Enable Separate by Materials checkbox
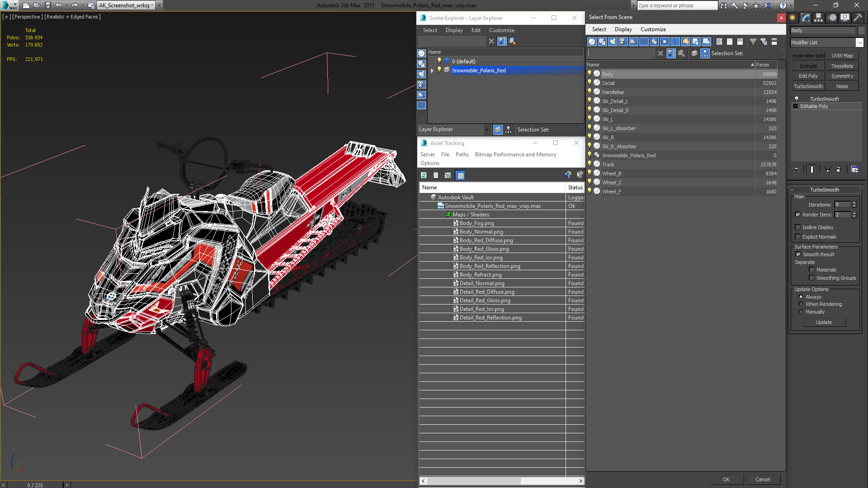This screenshot has height=488, width=868. click(x=811, y=270)
